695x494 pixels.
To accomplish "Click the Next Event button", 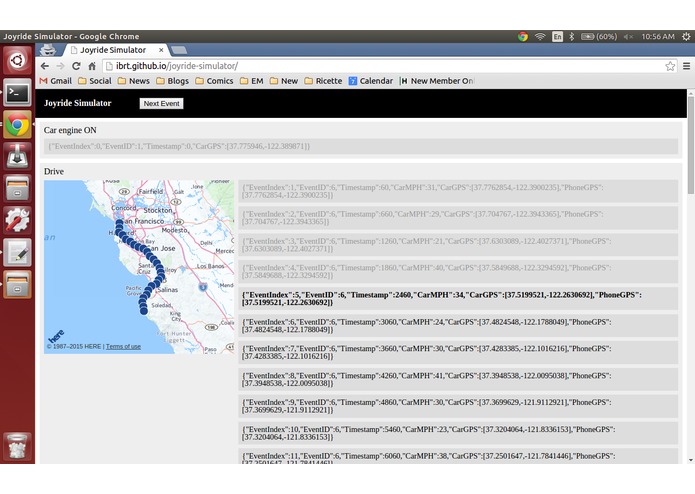I will [161, 103].
